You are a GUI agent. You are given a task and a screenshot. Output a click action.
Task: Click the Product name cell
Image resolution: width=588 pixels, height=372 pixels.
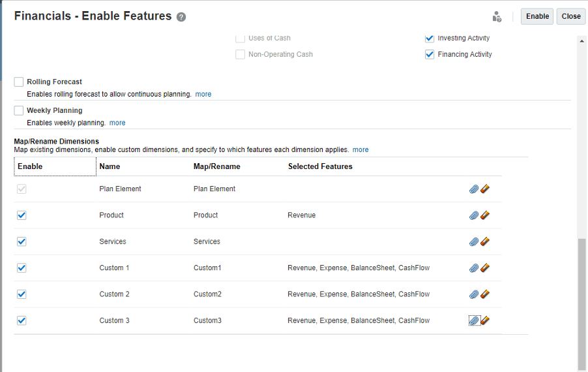[x=111, y=215]
